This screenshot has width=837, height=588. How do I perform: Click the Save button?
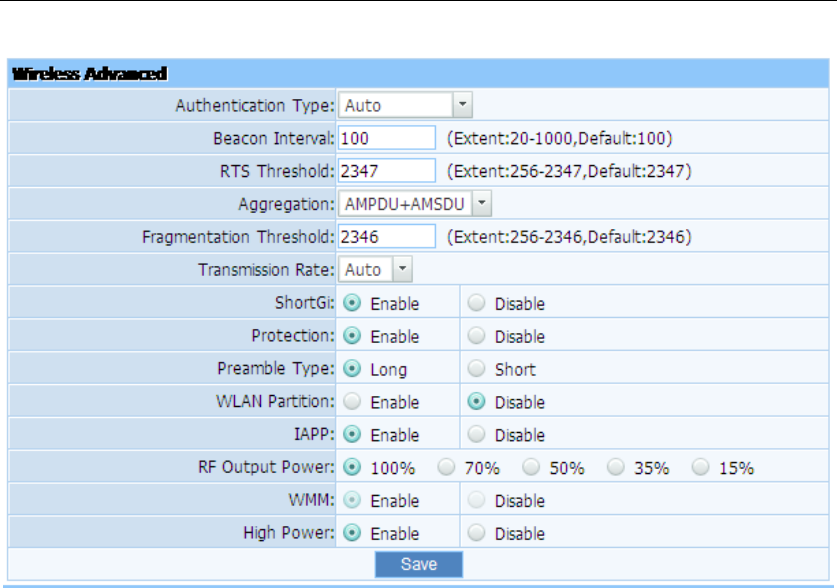(419, 565)
